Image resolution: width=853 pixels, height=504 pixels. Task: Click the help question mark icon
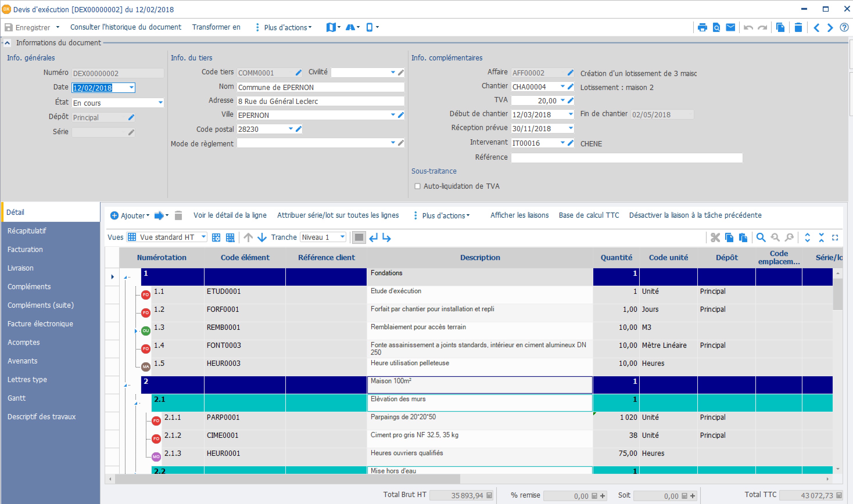pos(844,27)
